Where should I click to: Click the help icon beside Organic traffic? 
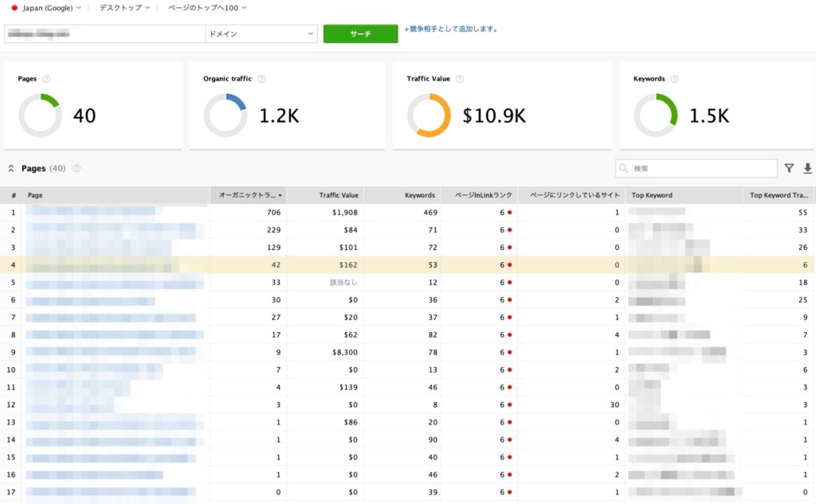tap(261, 79)
